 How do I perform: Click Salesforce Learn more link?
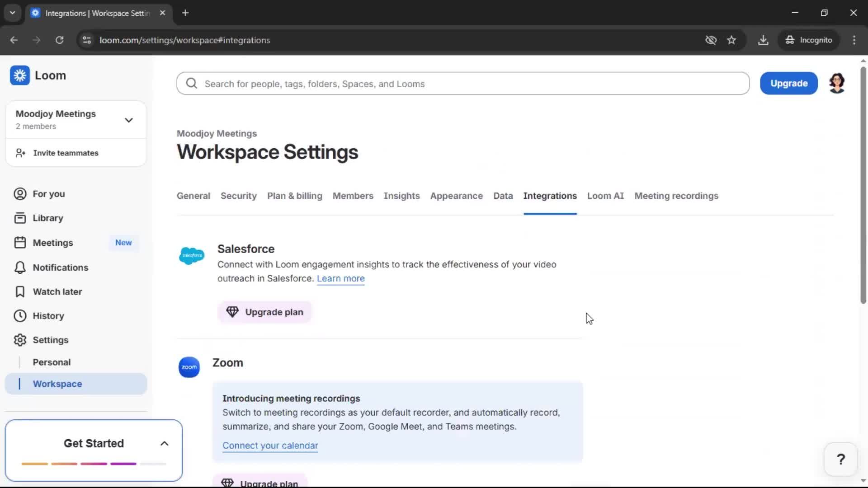(x=340, y=279)
